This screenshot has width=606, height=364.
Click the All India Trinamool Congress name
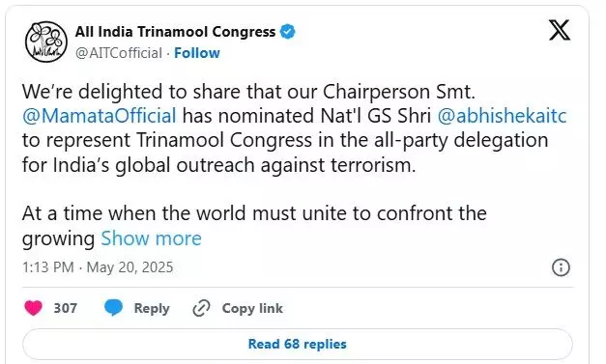(175, 32)
